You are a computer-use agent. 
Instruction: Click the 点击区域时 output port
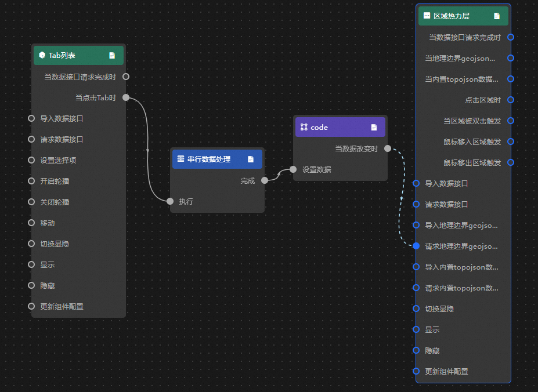[511, 100]
